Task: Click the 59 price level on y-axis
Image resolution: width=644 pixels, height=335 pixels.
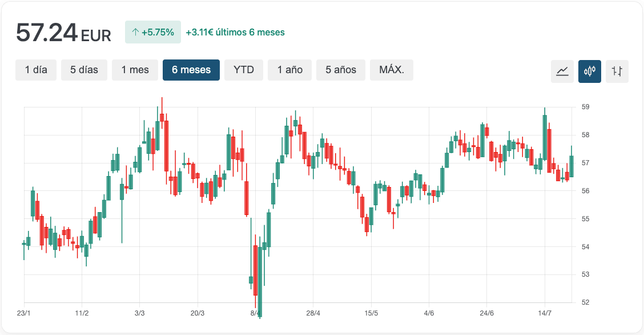Action: point(585,107)
